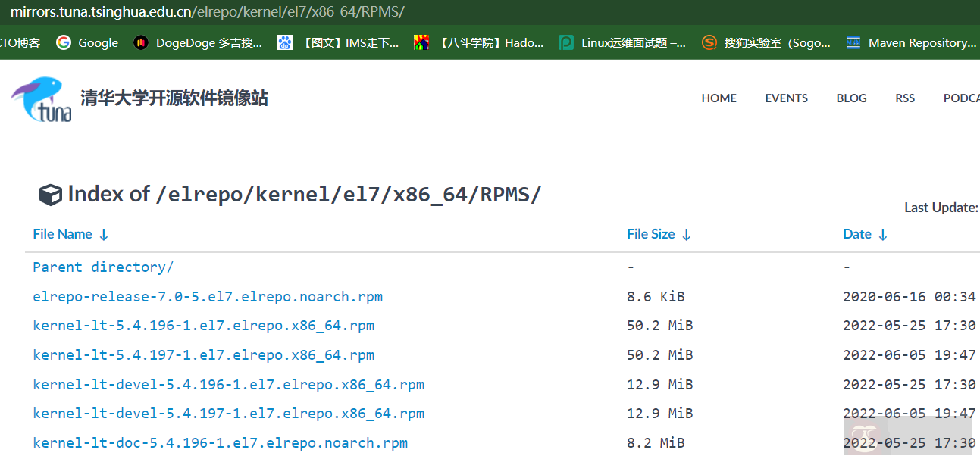Viewport: 980px width, 459px height.
Task: Click the package box icon beside Index heading
Action: click(x=49, y=194)
